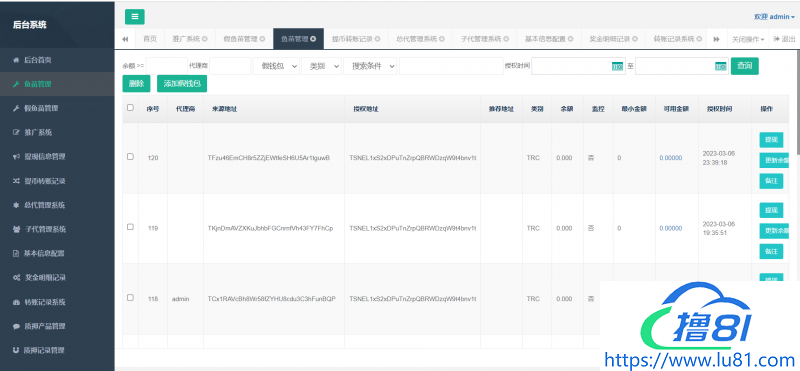Open the calendar for the end date after 至

click(x=720, y=66)
